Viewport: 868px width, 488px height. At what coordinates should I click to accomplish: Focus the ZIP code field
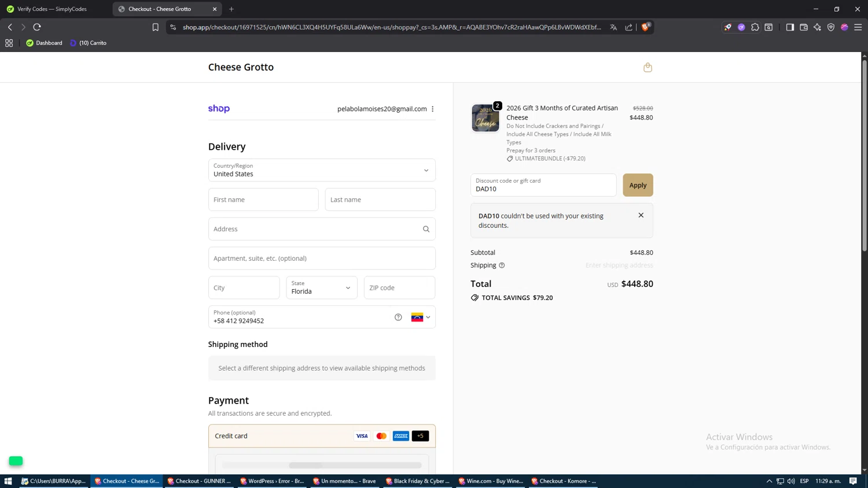tap(399, 287)
